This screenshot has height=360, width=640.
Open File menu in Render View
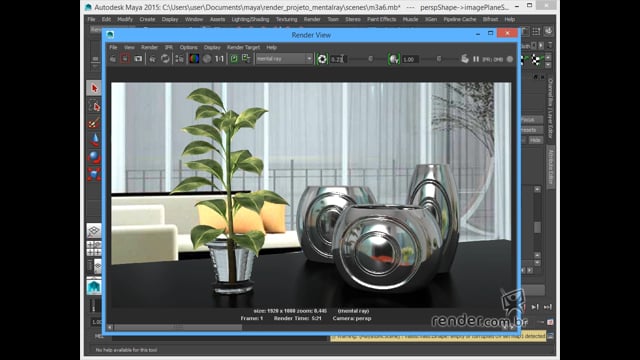point(113,47)
